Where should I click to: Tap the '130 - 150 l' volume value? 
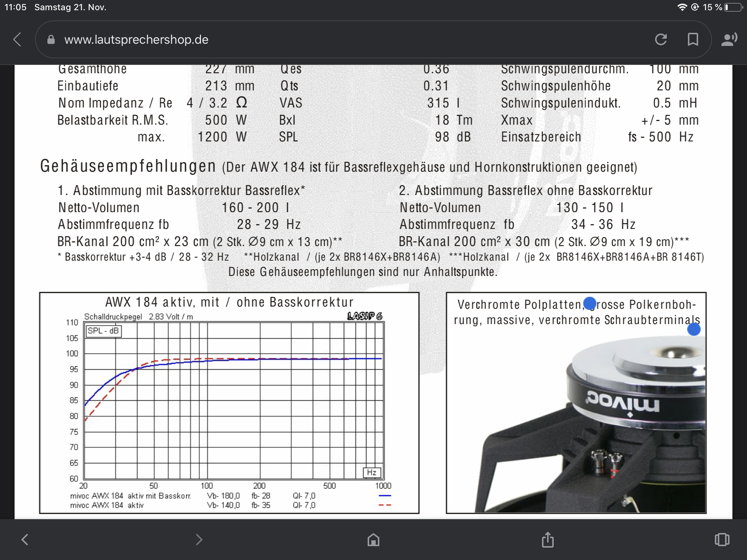590,207
